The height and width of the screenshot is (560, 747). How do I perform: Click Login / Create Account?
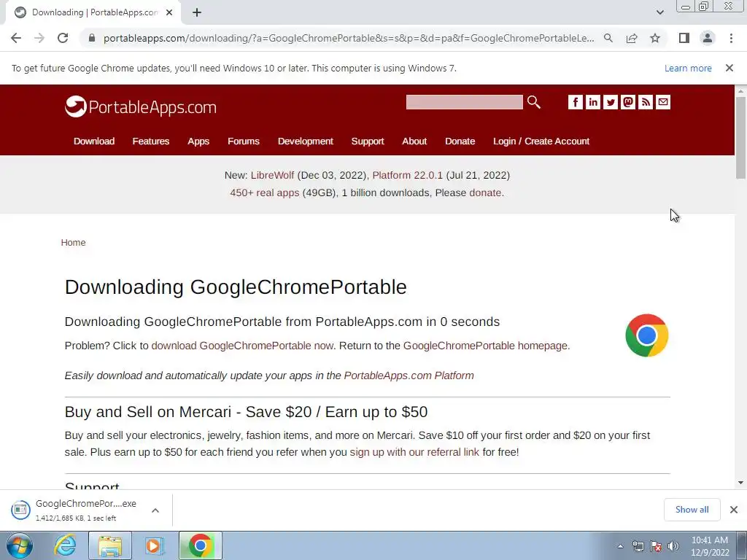[541, 141]
